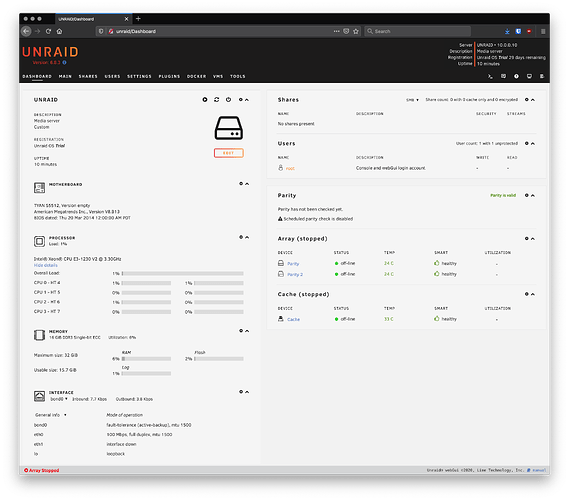Open Shares panel gear settings

(x=527, y=99)
